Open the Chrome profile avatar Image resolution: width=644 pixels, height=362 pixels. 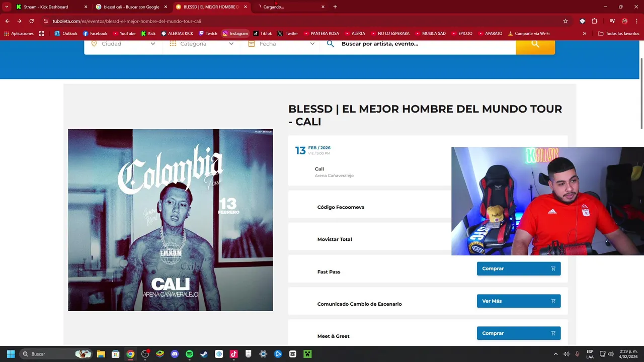[x=624, y=21]
